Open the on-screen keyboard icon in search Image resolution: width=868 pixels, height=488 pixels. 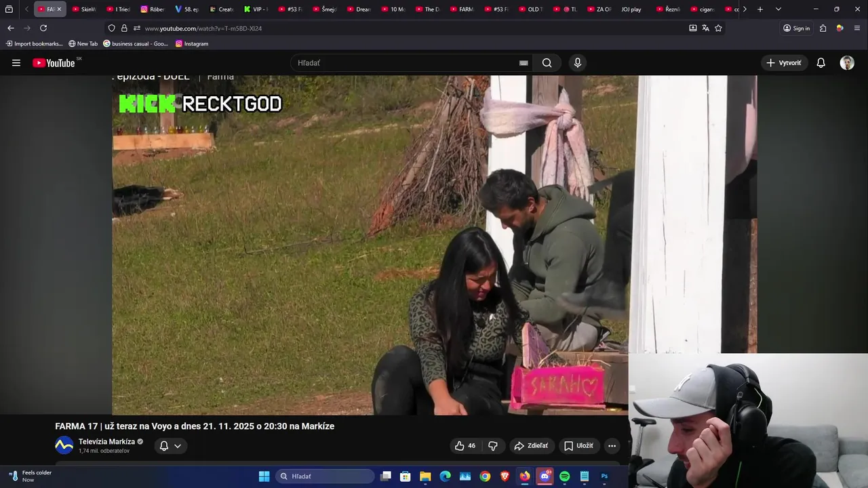click(x=524, y=63)
